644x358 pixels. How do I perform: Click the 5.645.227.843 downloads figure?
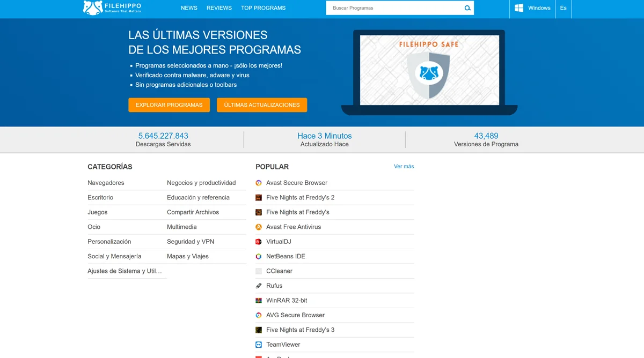pyautogui.click(x=163, y=136)
